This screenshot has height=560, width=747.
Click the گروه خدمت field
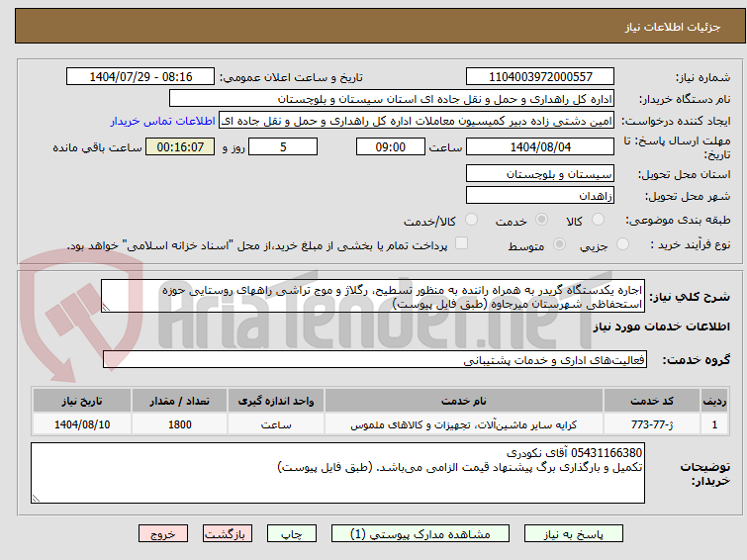point(375,360)
